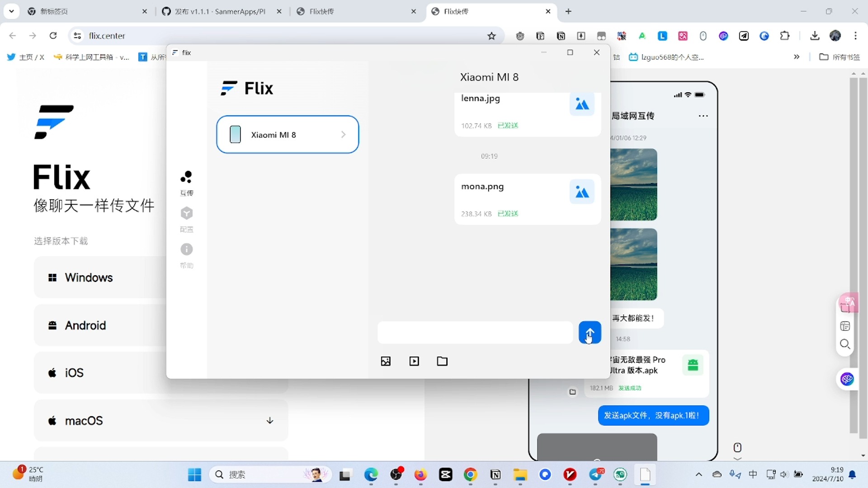Click the video picker icon in Flix toolbar
This screenshot has height=488, width=868.
tap(414, 361)
